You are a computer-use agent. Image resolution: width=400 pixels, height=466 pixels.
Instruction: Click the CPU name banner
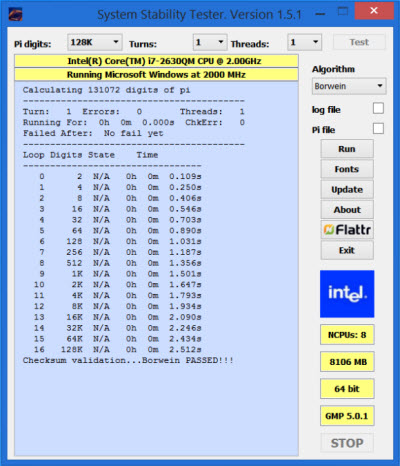[x=156, y=61]
